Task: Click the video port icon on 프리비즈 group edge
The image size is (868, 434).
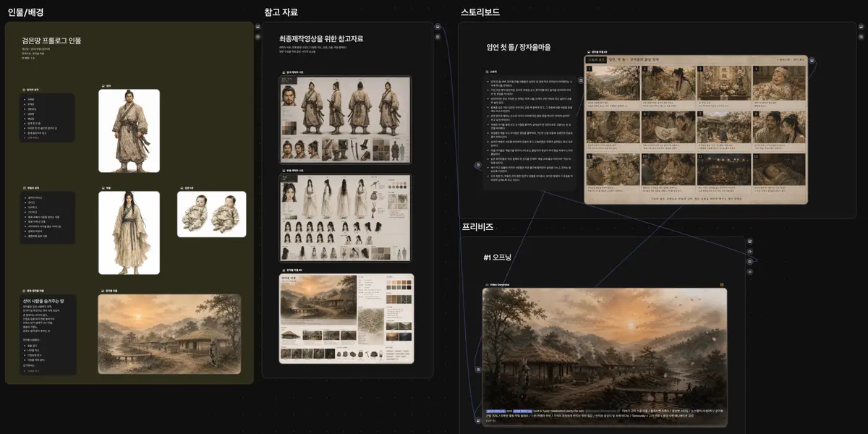Action: tap(749, 252)
